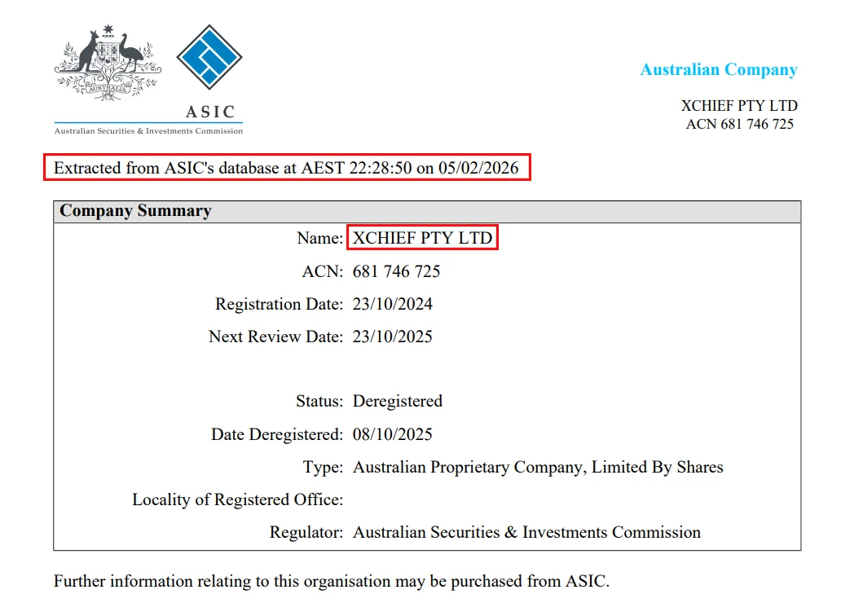Screen dimensions: 850x616
Task: Click the 'ACN:' field label
Action: coord(323,271)
